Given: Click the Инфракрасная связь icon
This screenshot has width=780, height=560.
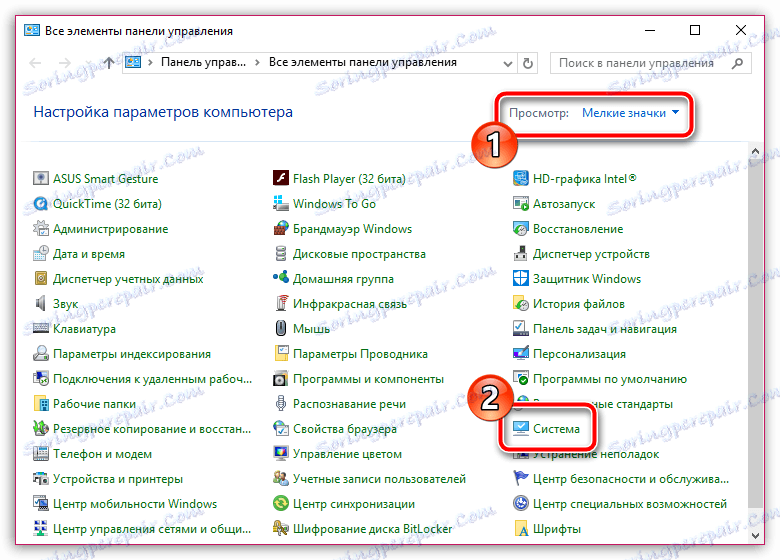Looking at the screenshot, I should 281,303.
